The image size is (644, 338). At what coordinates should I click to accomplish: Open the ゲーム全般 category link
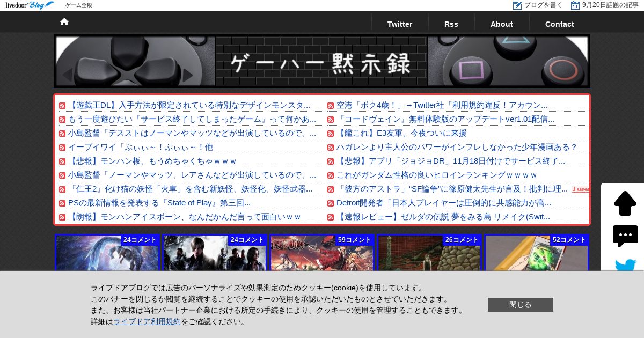pyautogui.click(x=79, y=5)
